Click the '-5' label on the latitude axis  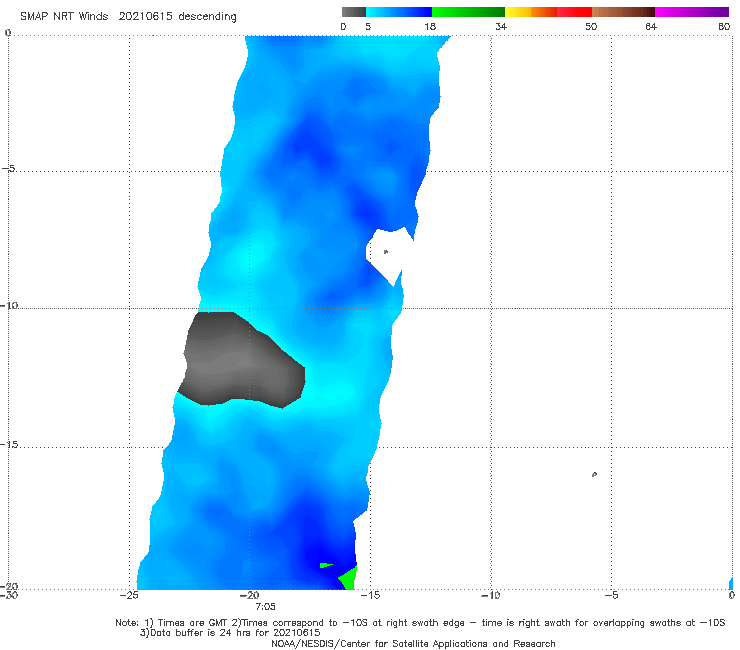[8, 168]
